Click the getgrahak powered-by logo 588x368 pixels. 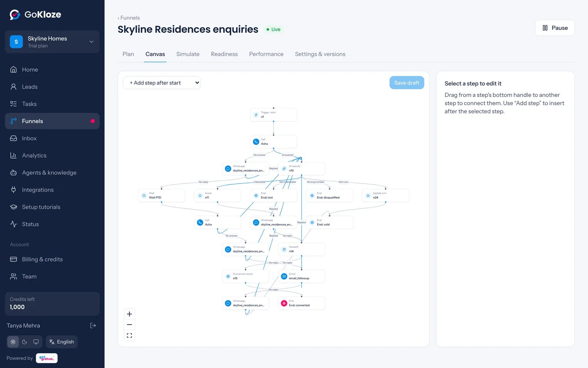[47, 358]
